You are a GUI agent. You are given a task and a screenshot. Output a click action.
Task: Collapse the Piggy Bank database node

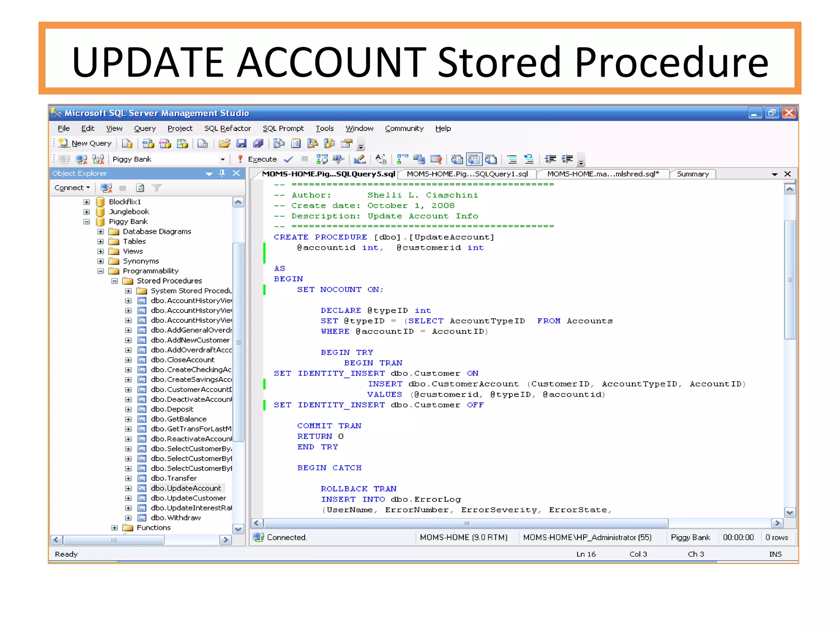pyautogui.click(x=87, y=221)
